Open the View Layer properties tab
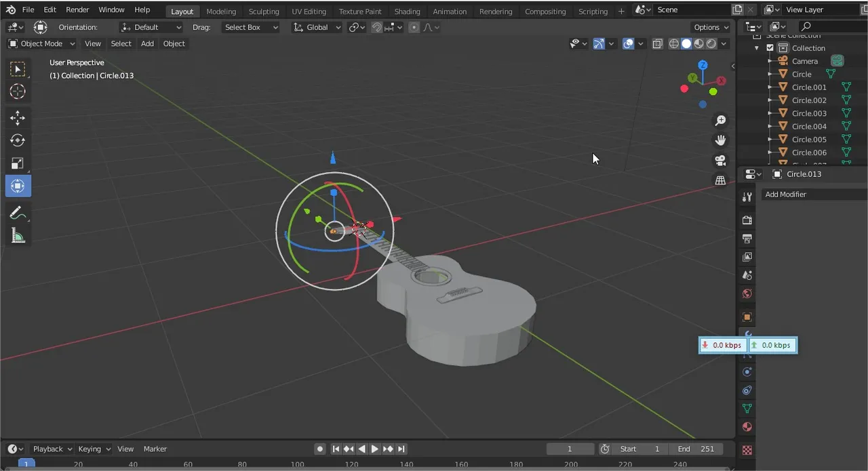 [747, 257]
